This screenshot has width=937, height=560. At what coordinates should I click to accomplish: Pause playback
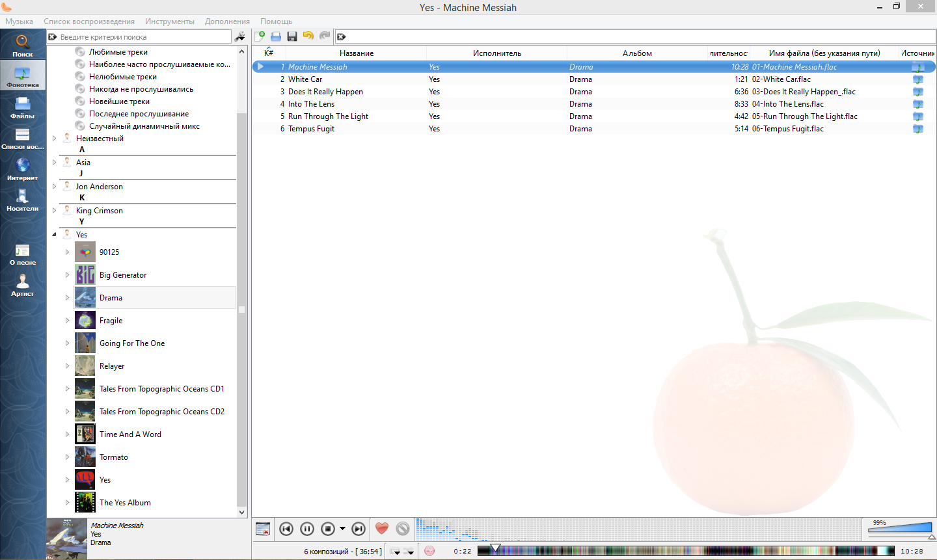coord(307,529)
